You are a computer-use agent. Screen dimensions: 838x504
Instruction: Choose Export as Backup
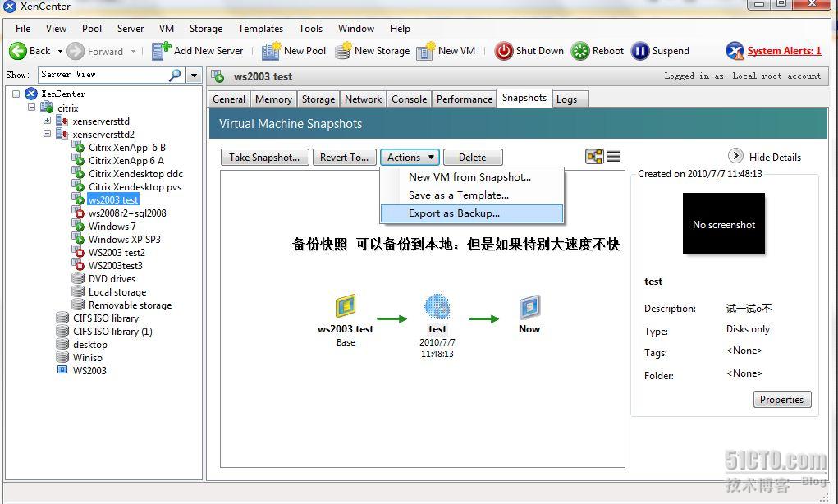(x=471, y=213)
